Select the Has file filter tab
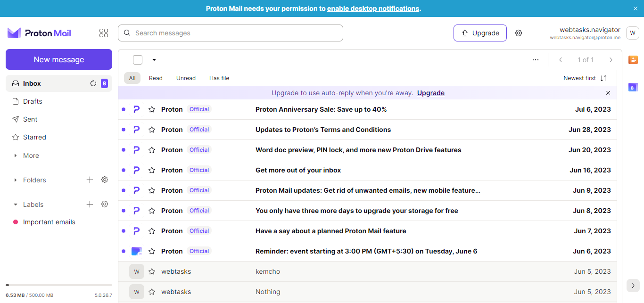The width and height of the screenshot is (644, 303). [219, 78]
